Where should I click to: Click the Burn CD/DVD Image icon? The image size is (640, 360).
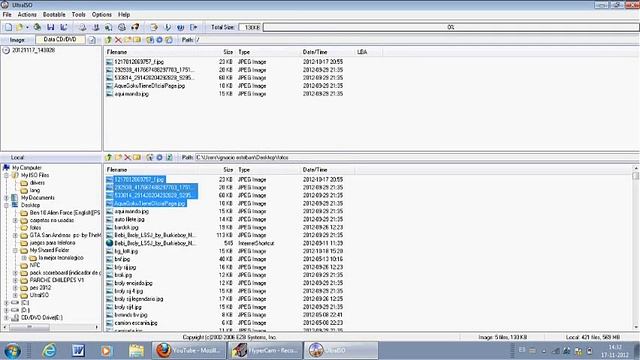click(135, 27)
